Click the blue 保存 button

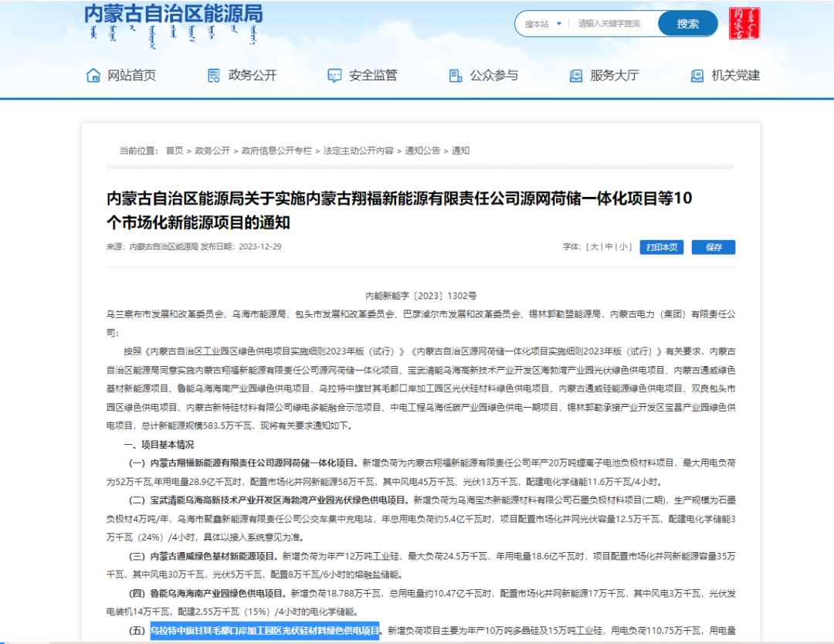coord(714,247)
